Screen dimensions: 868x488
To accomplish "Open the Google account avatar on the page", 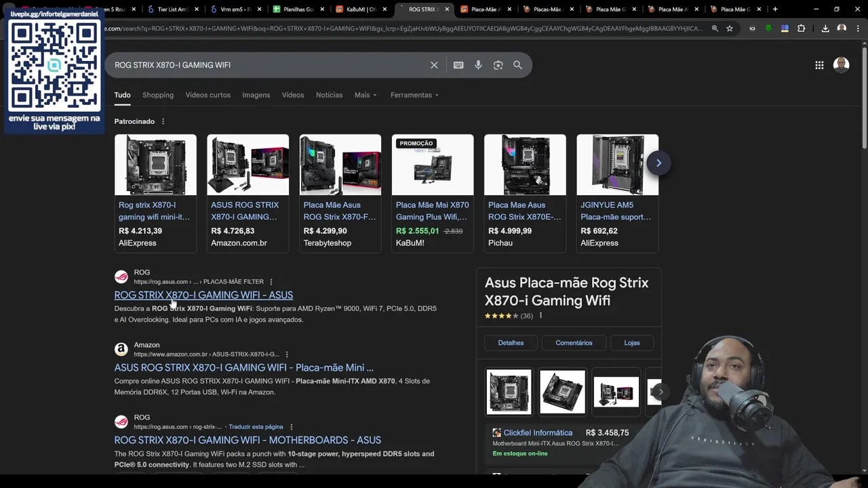I will 841,65.
